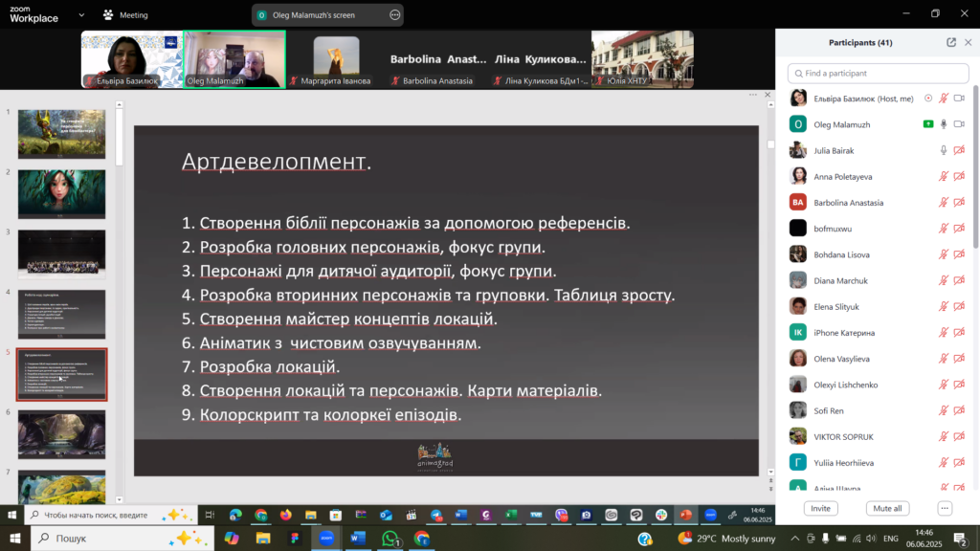
Task: Pop out the Participants panel
Action: click(950, 42)
